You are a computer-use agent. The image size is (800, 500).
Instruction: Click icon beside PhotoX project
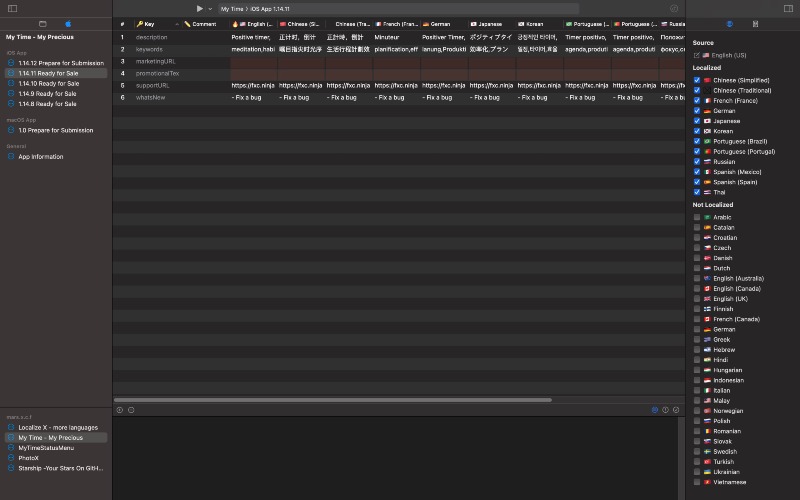[11, 458]
